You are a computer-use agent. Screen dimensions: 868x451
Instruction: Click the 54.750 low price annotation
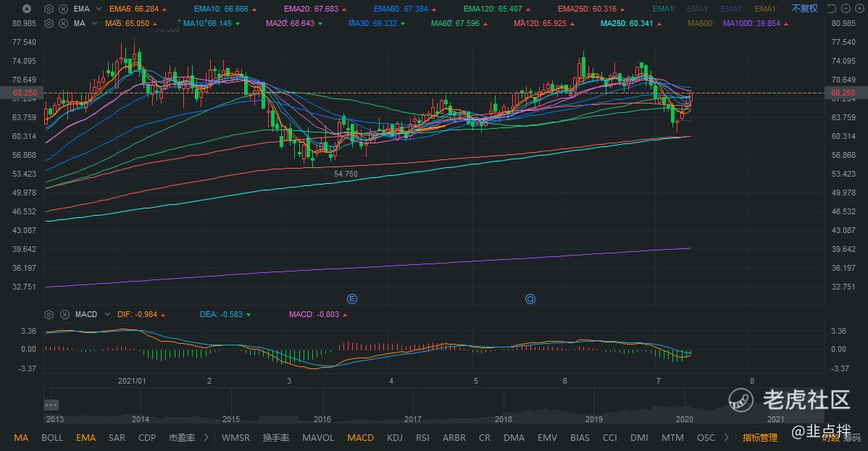pyautogui.click(x=346, y=174)
